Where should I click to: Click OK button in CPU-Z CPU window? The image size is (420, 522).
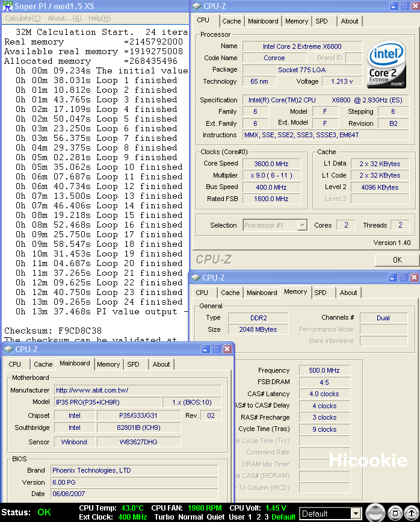pyautogui.click(x=397, y=260)
